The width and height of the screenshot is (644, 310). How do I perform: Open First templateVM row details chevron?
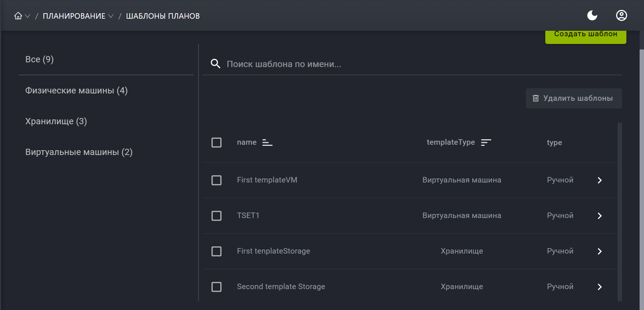600,180
